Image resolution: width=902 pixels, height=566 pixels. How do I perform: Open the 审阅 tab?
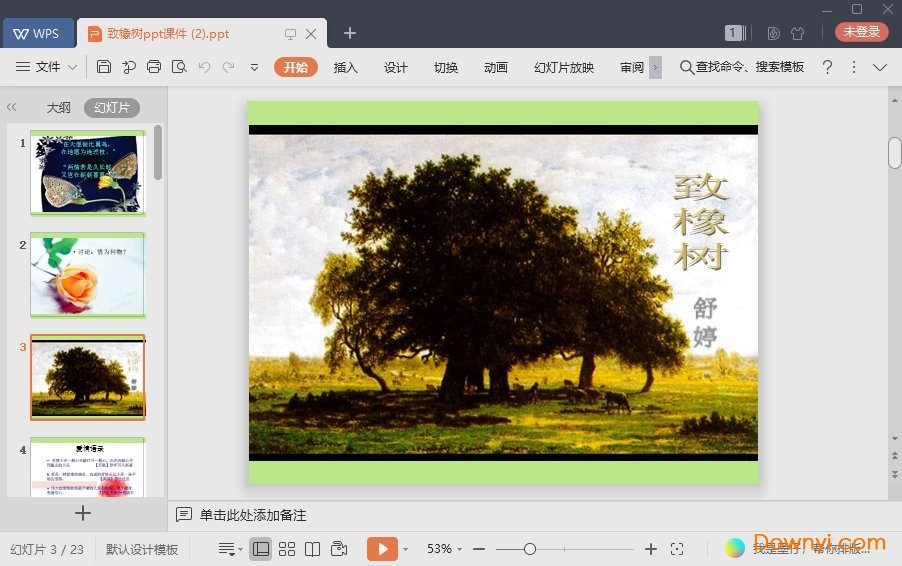click(632, 67)
